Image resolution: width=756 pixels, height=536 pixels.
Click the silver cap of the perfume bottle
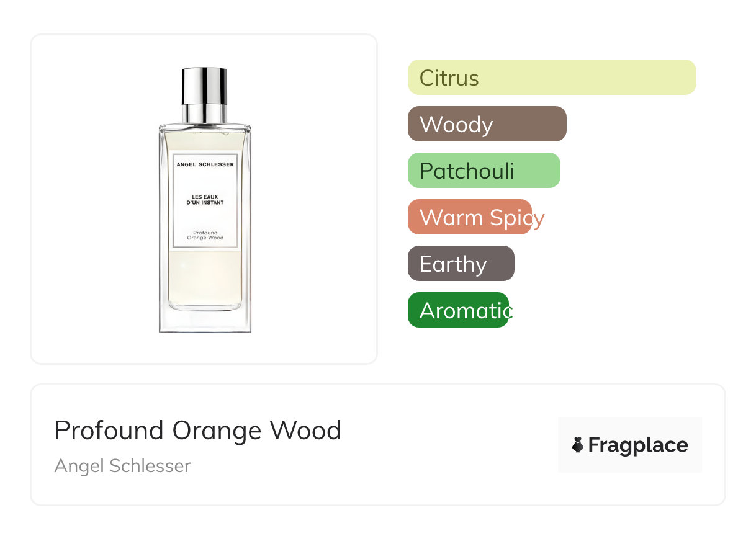pyautogui.click(x=204, y=86)
